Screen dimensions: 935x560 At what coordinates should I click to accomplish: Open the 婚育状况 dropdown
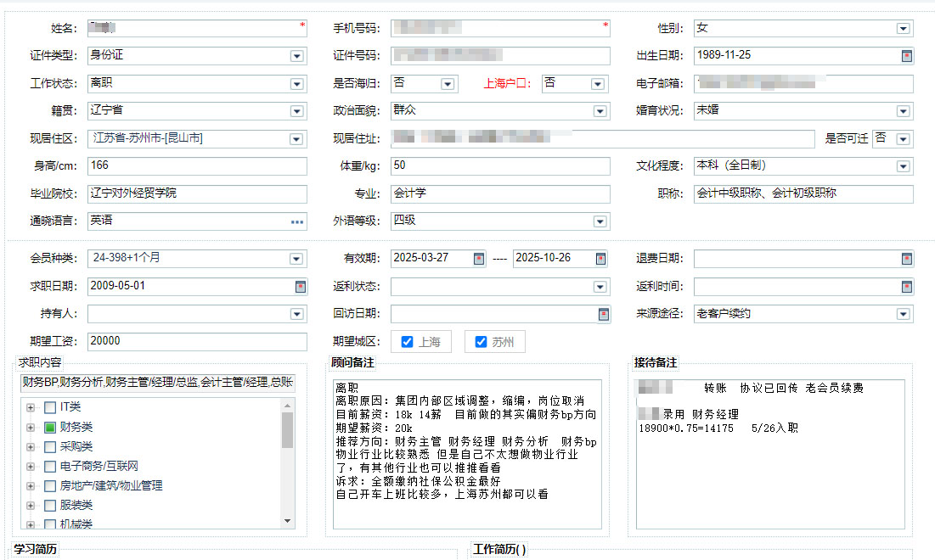tap(903, 111)
